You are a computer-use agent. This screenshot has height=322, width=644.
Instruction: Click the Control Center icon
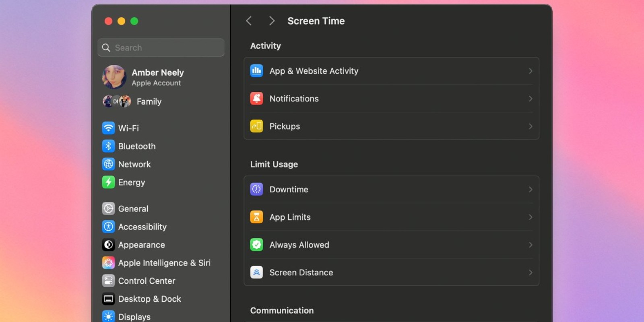108,281
